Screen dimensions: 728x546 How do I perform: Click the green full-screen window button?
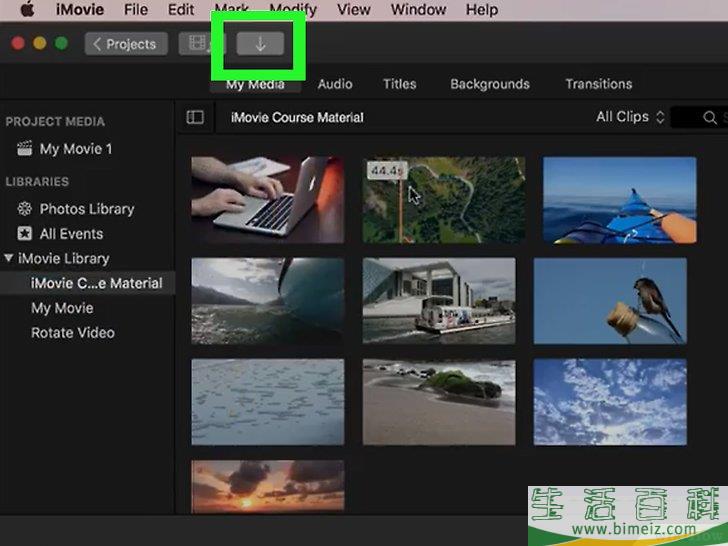pos(61,44)
